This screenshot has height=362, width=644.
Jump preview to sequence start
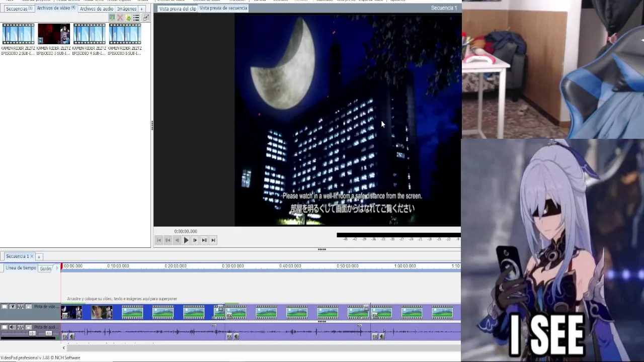tap(159, 240)
